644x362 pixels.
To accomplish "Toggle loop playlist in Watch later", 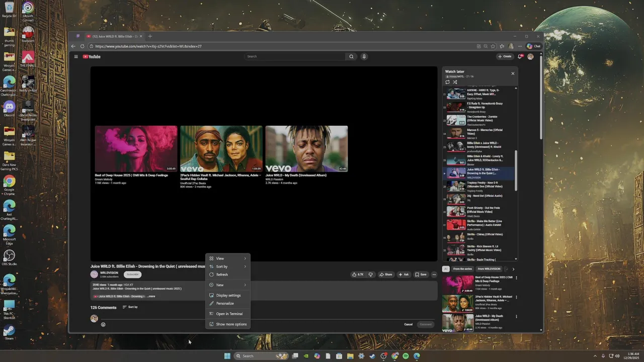I will click(447, 82).
